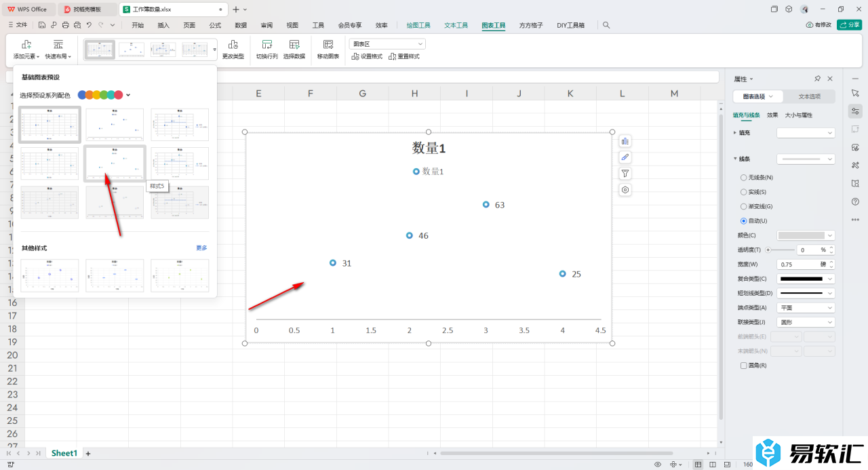Select 渐变线(G) radio button
This screenshot has height=470, width=868.
(744, 206)
